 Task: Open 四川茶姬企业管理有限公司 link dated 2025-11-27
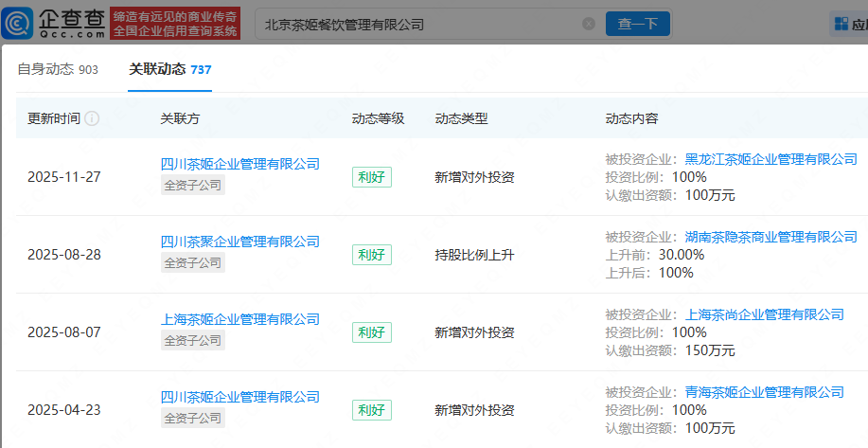click(x=240, y=164)
